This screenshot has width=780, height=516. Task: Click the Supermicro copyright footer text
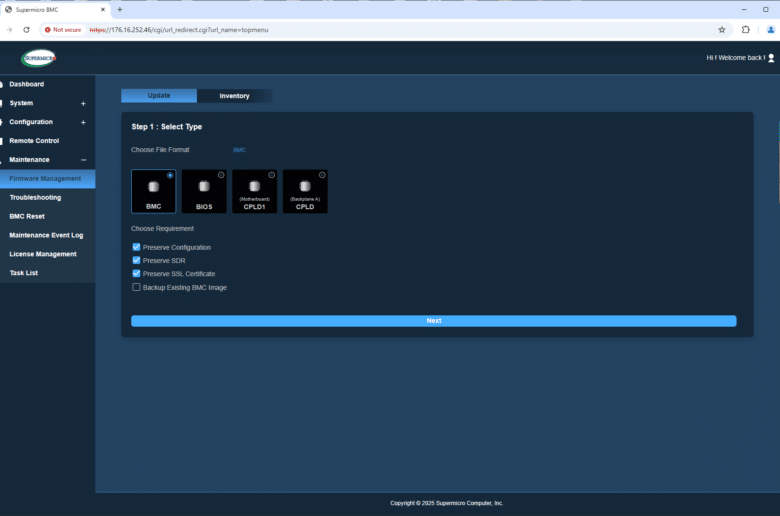[x=447, y=503]
